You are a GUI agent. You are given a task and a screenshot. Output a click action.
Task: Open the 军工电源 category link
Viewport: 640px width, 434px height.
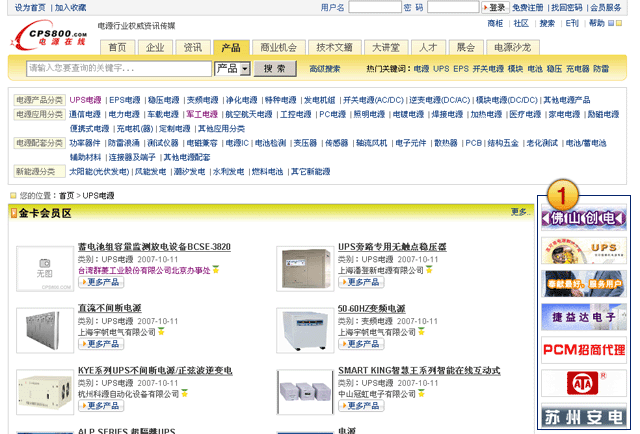coord(201,114)
